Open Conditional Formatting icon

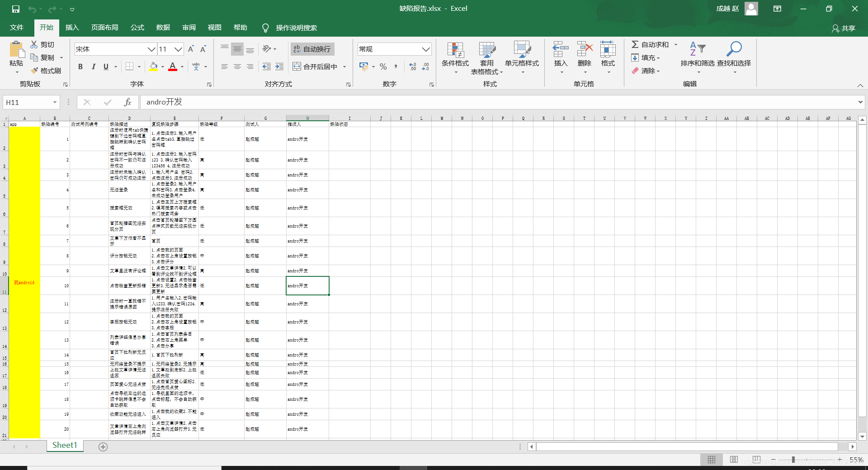[455, 50]
